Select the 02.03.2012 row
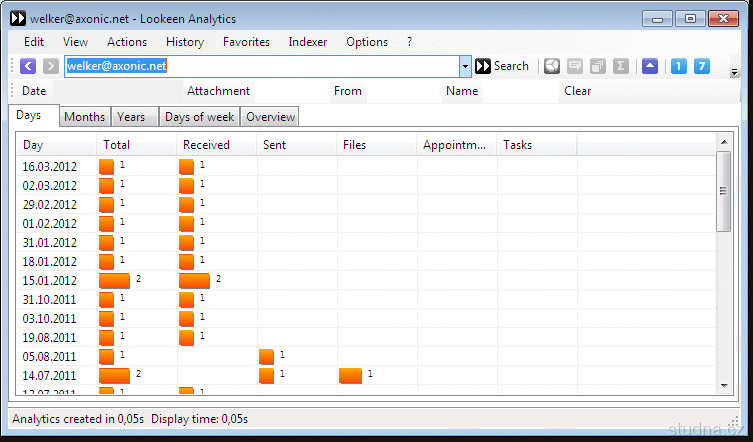This screenshot has height=442, width=753. pyautogui.click(x=366, y=185)
